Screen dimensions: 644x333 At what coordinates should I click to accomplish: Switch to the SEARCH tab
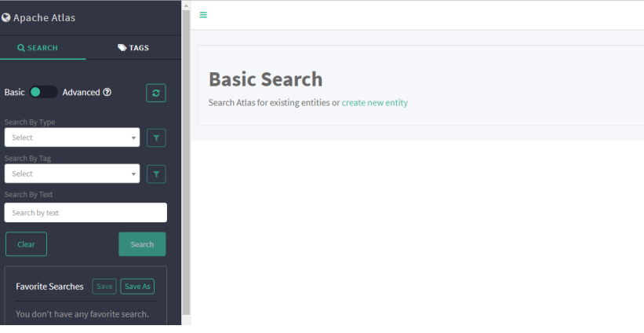click(x=38, y=48)
